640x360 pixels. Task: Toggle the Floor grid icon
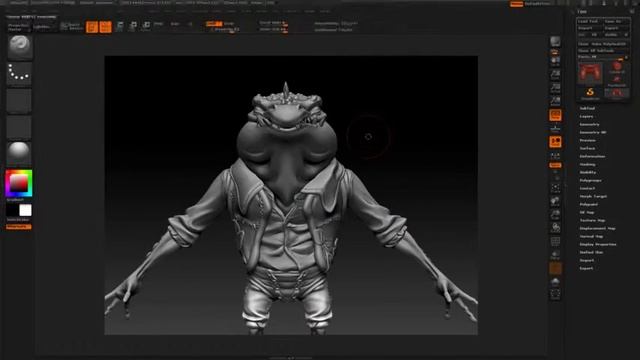555,129
